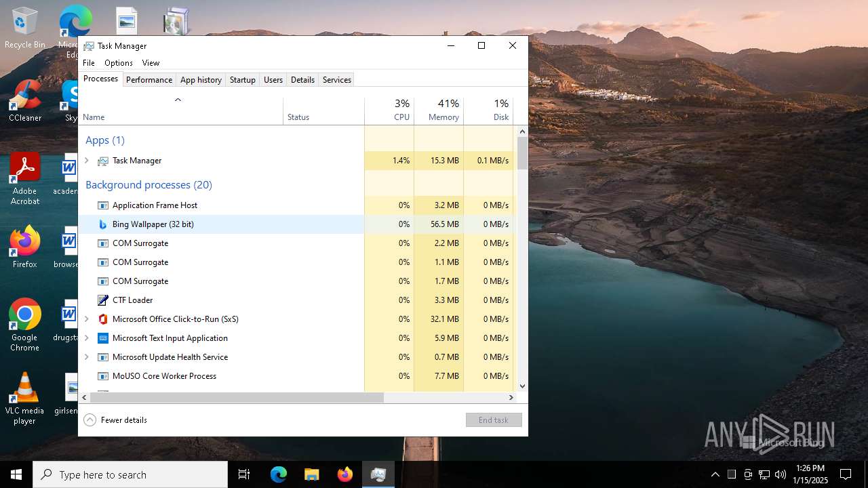This screenshot has width=868, height=488.
Task: Switch to the App history tab
Action: tap(201, 80)
